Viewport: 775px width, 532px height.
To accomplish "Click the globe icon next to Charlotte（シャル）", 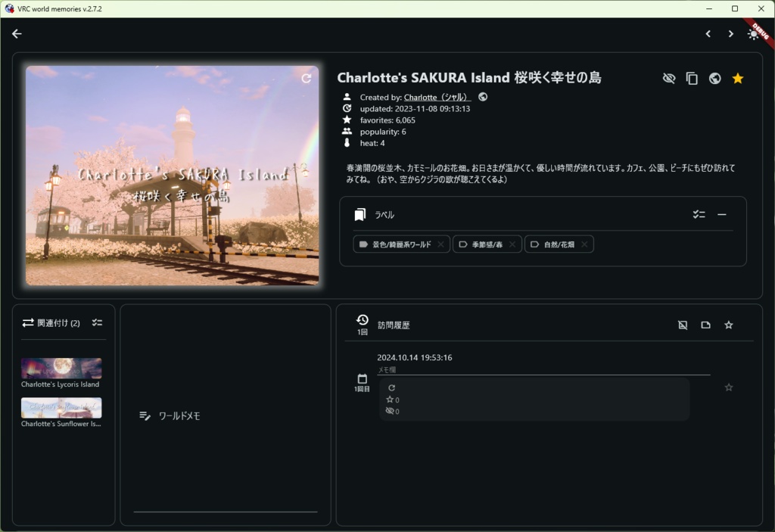I will pyautogui.click(x=482, y=97).
